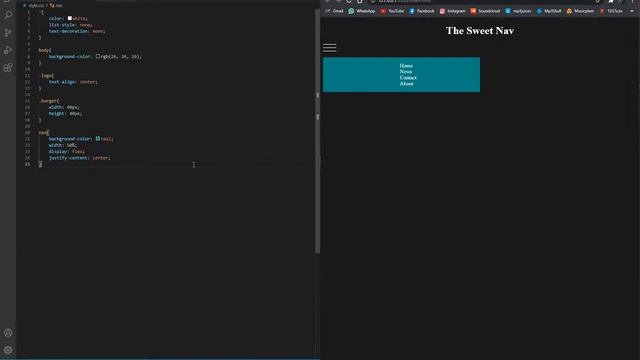Click the style.css breadcrumb item
640x360 pixels.
[34, 6]
